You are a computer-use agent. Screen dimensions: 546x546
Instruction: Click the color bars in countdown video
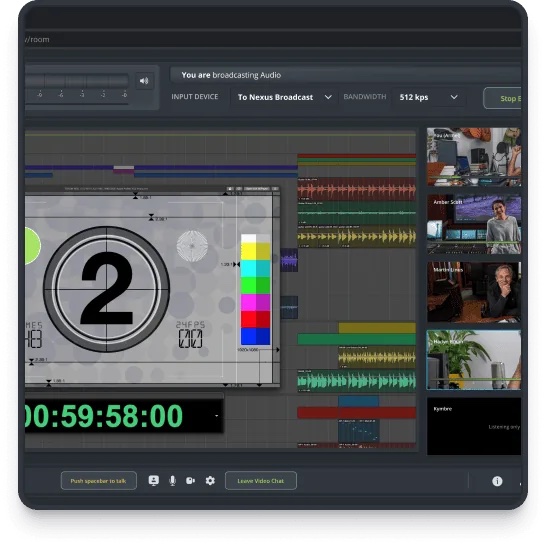256,289
